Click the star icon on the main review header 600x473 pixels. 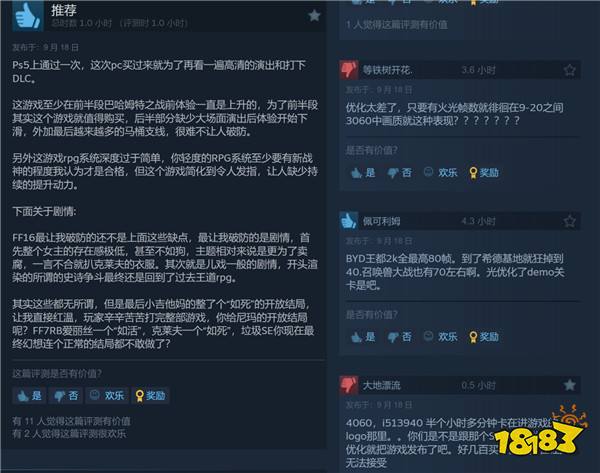coord(314,16)
